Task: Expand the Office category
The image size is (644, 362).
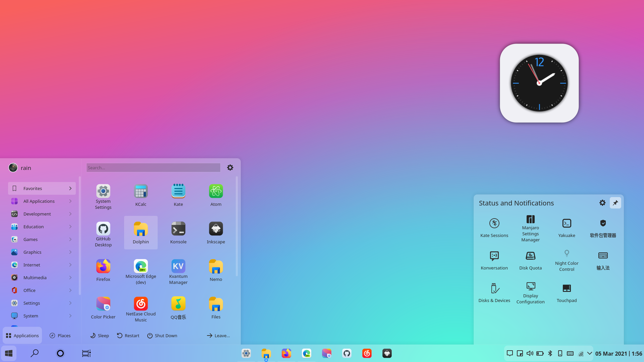Action: [42, 290]
